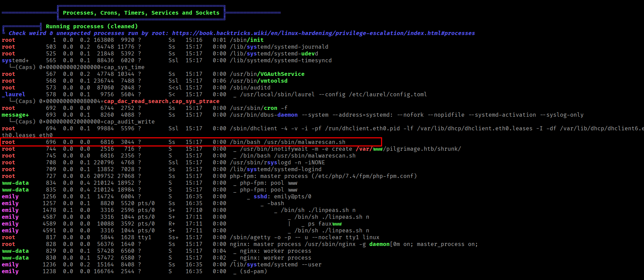Click the 'systemd+' user name
This screenshot has height=280, width=644.
click(15, 60)
